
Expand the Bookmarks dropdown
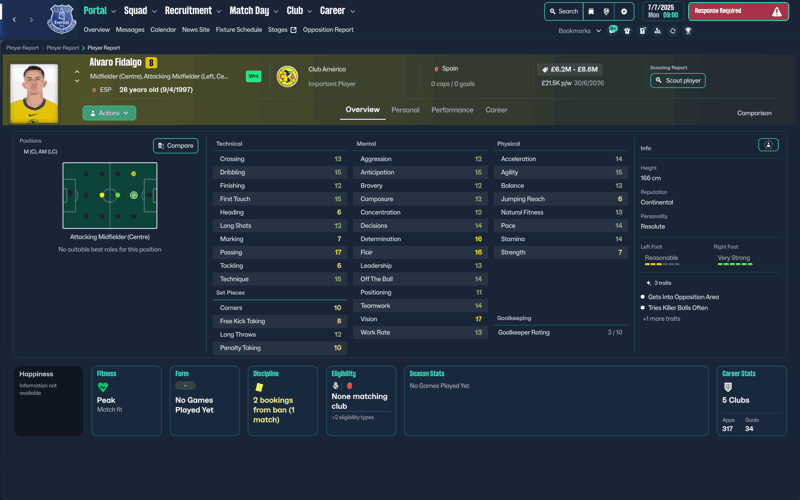580,31
